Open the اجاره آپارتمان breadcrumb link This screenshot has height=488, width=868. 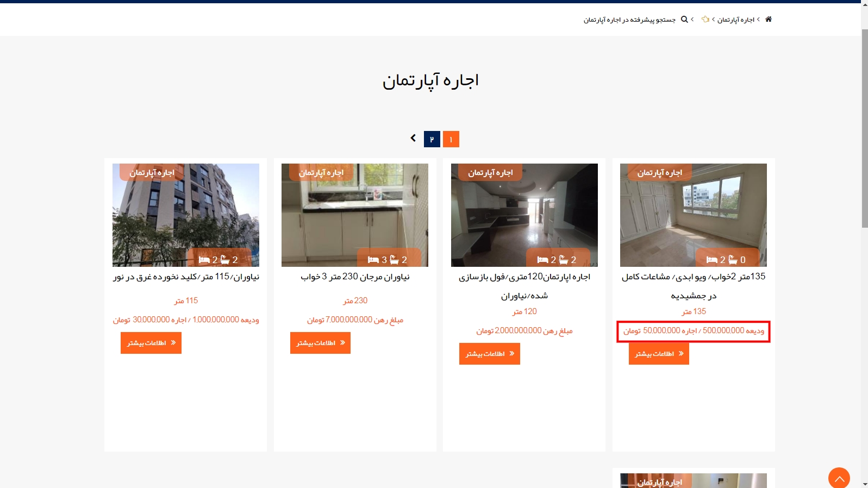click(736, 20)
